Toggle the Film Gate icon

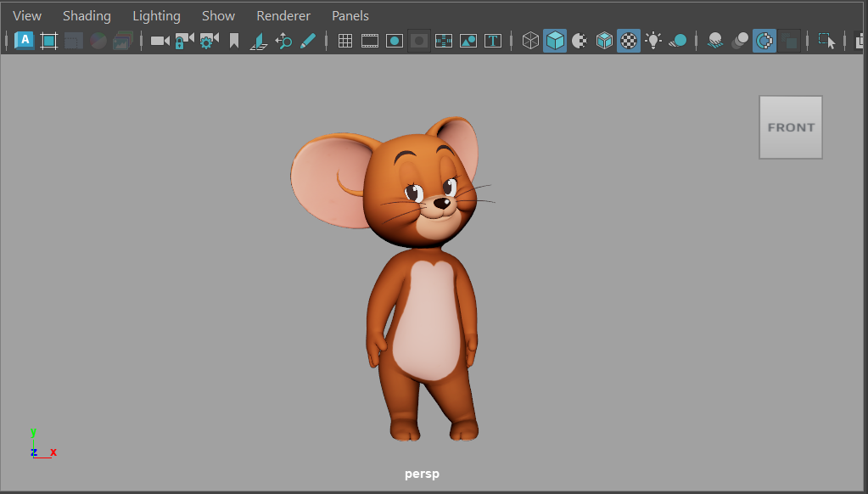370,41
